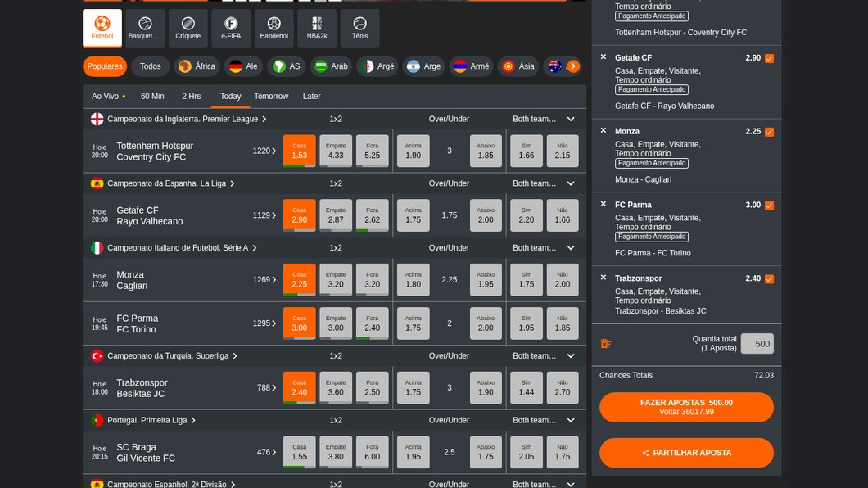The height and width of the screenshot is (488, 868).
Task: Uncheck Getafe CF bet checkbox
Action: pos(770,58)
